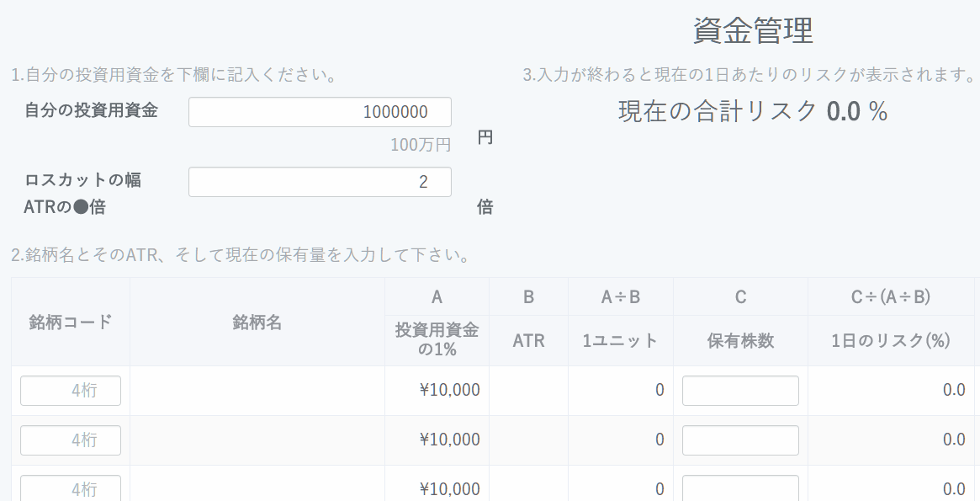Select the second row 保有株数 input
The image size is (980, 501).
[x=740, y=440]
